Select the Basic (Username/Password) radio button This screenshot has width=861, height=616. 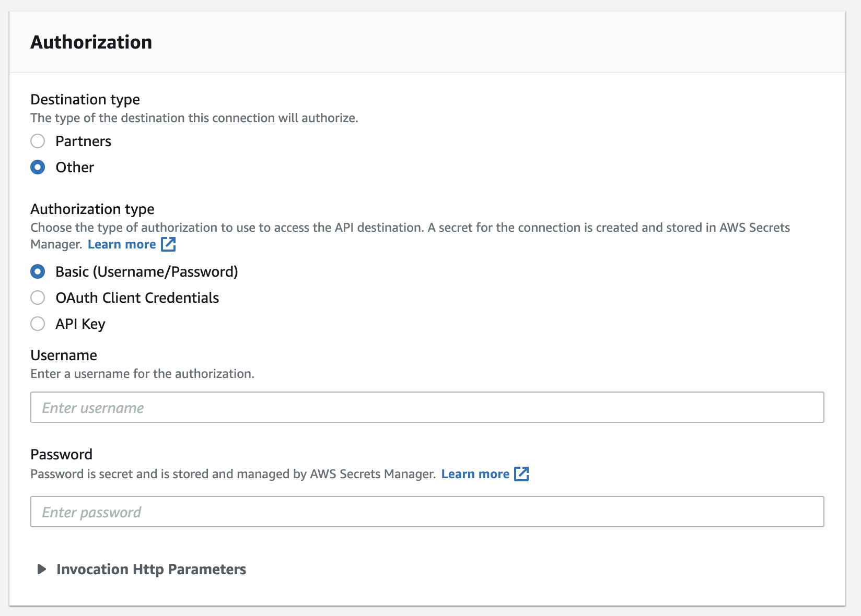click(x=38, y=271)
